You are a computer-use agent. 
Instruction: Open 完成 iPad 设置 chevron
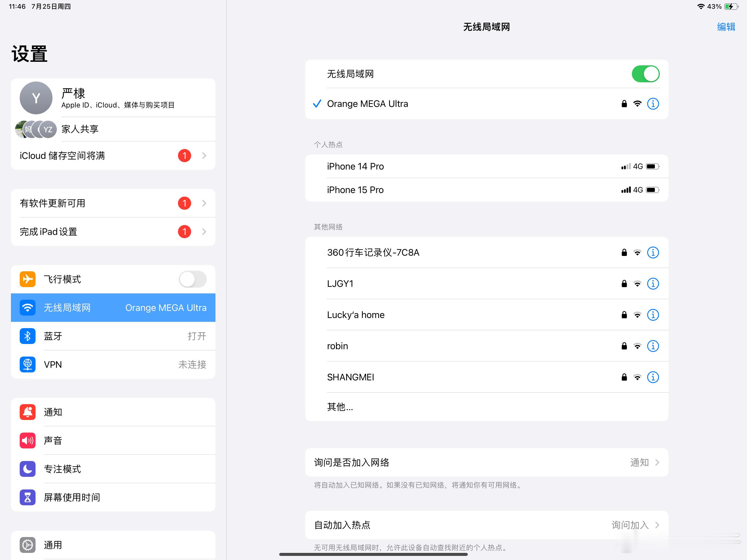(x=204, y=231)
